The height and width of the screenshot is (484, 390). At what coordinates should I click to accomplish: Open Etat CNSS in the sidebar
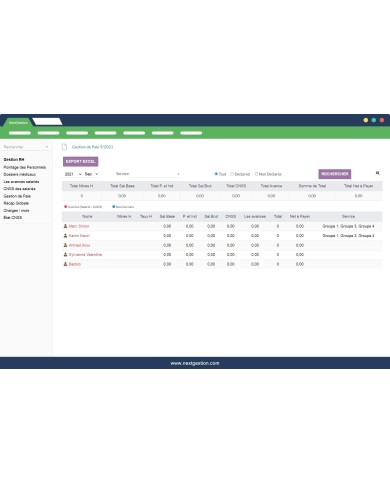13,217
